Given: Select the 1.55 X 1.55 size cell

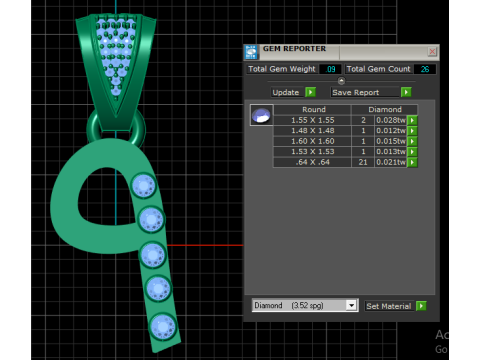Looking at the screenshot, I should coord(313,120).
